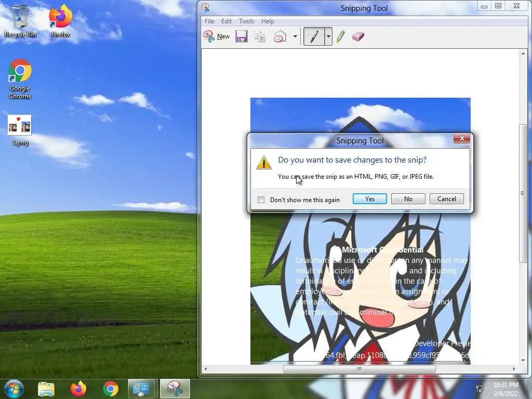Check "Don't show me this again"

[x=261, y=200]
